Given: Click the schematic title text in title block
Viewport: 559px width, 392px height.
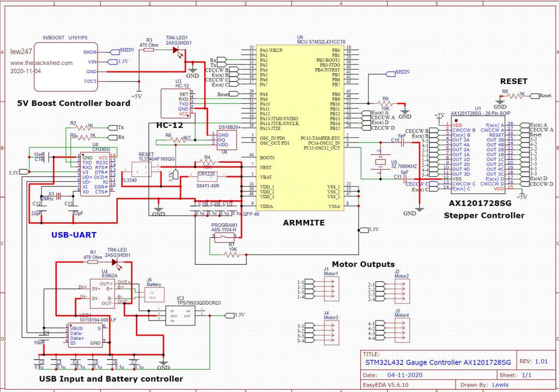Looking at the screenshot, I should (438, 363).
